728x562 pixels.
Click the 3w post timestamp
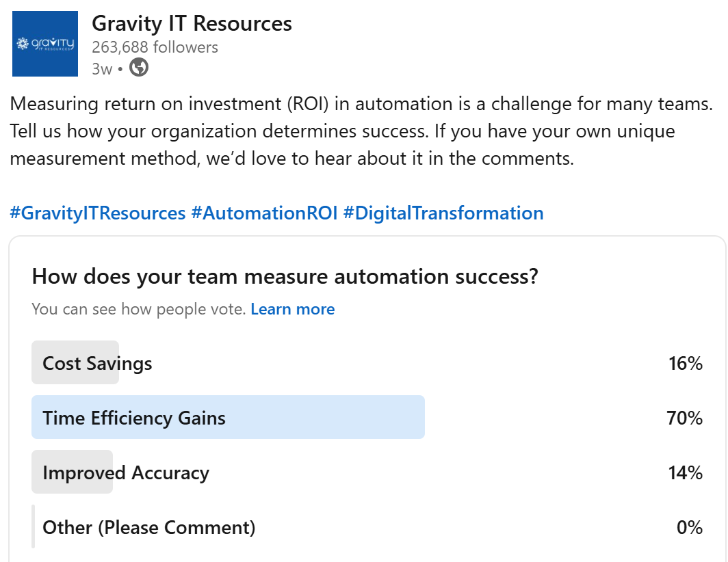pyautogui.click(x=101, y=68)
